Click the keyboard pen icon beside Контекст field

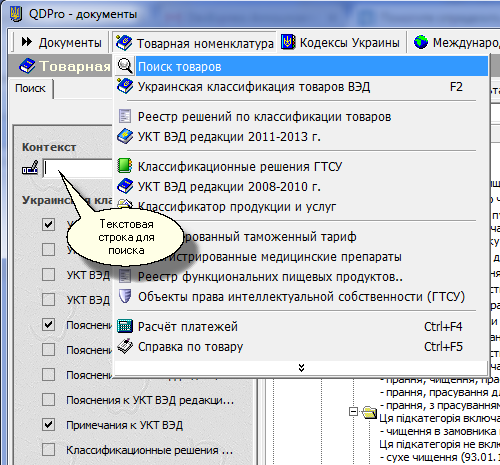[30, 168]
